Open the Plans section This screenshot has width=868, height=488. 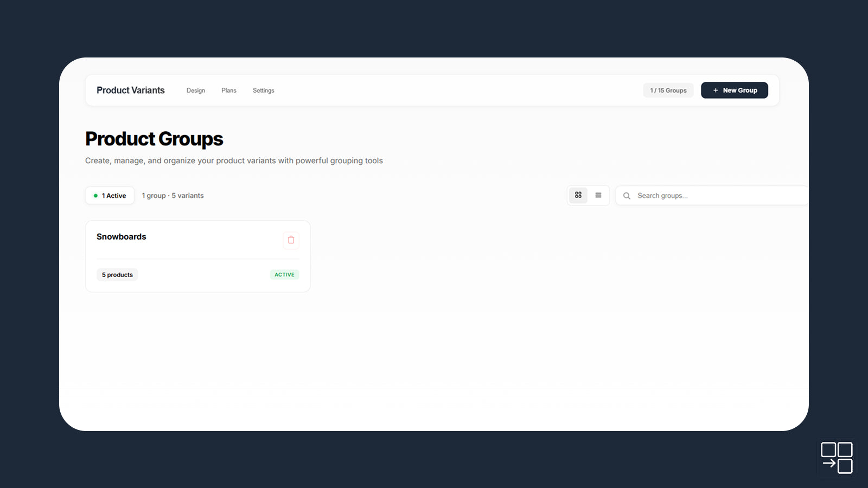[x=228, y=91]
